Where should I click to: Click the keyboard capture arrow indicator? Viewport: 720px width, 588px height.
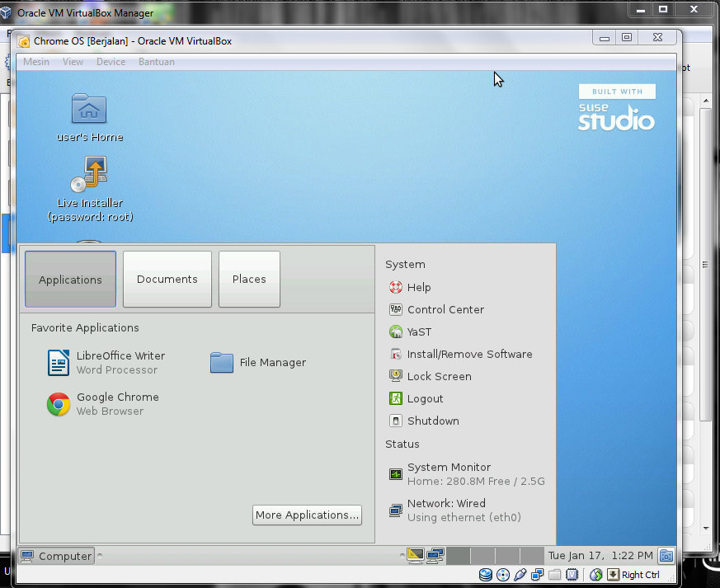pos(613,575)
